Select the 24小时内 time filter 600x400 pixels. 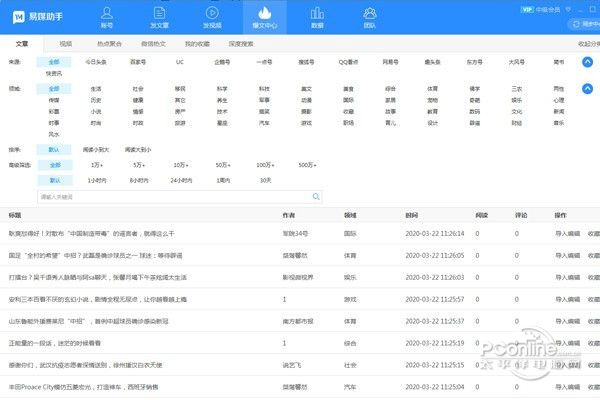[x=181, y=180]
